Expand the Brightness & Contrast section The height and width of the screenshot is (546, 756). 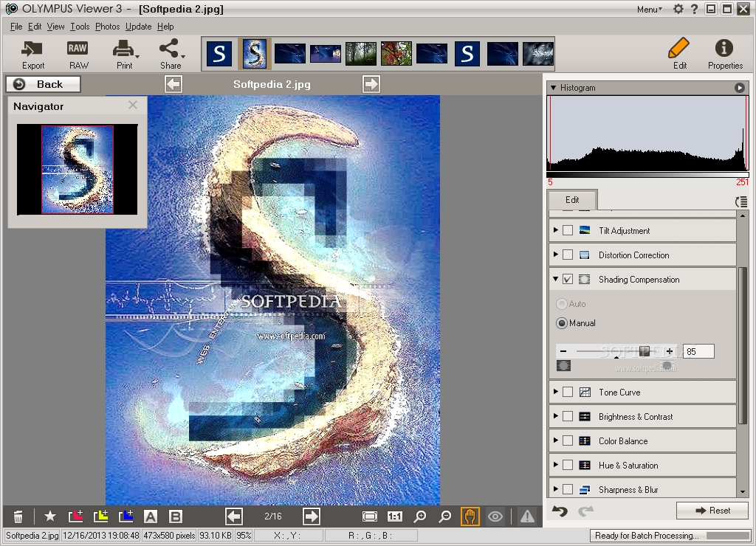(555, 415)
